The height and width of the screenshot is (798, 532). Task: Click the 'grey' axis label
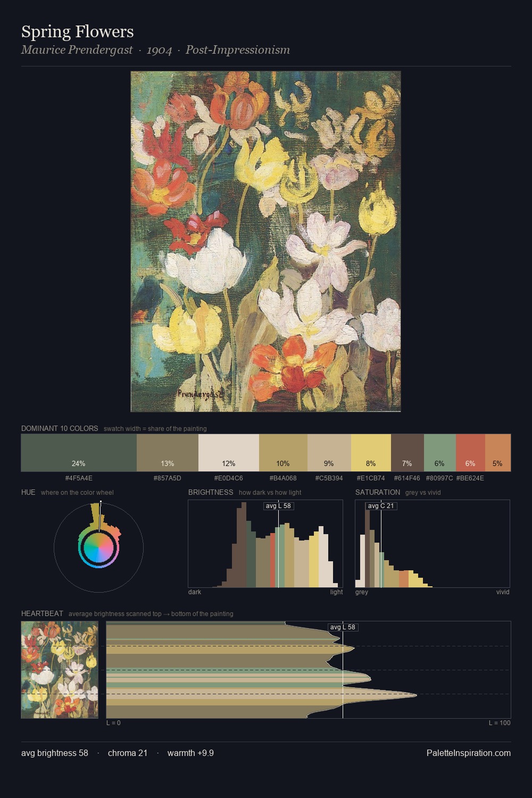[x=362, y=592]
